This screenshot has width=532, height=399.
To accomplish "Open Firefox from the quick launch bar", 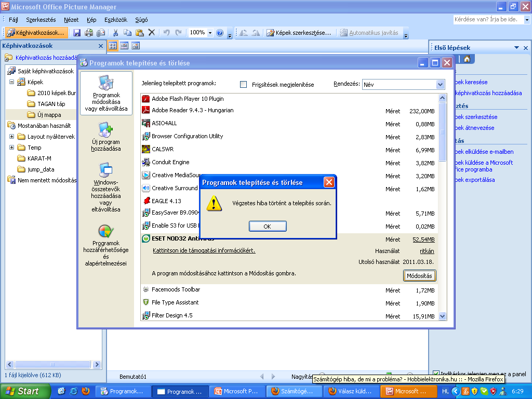I will (x=86, y=391).
